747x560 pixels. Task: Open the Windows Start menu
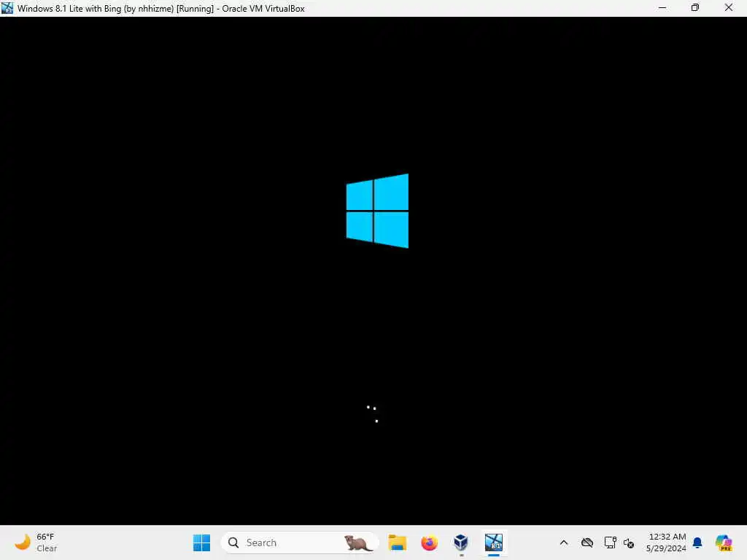pos(201,542)
